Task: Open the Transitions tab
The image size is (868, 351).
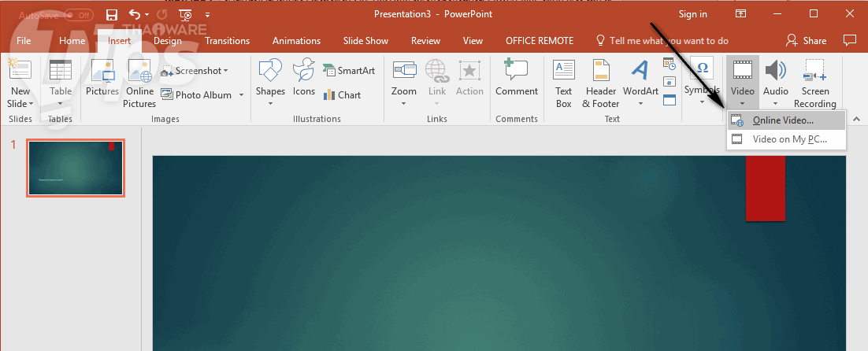Action: [x=227, y=41]
